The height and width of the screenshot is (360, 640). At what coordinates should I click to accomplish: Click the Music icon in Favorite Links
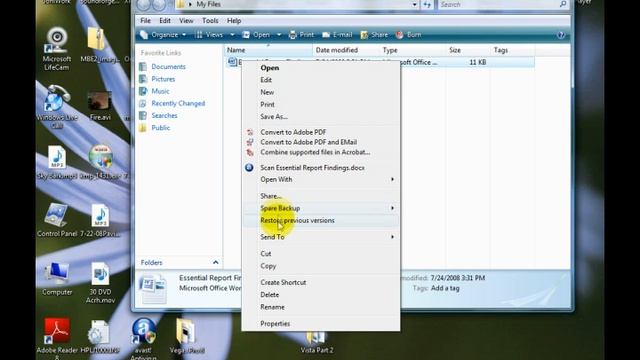coord(143,91)
